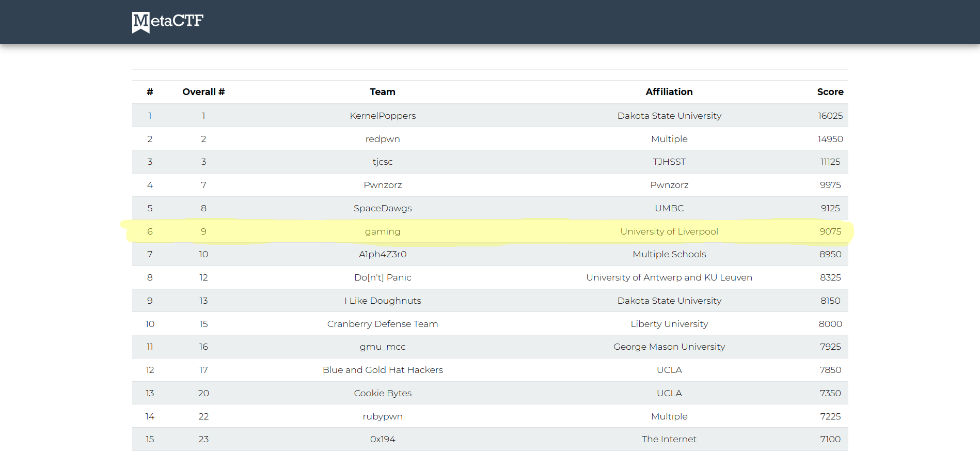
Task: Select the rubypwn team name
Action: [383, 416]
